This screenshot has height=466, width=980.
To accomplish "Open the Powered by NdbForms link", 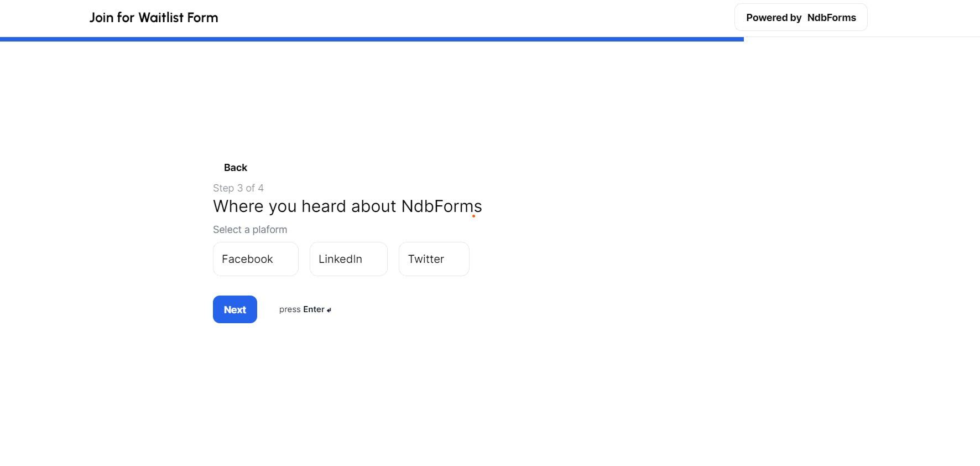I will (801, 17).
